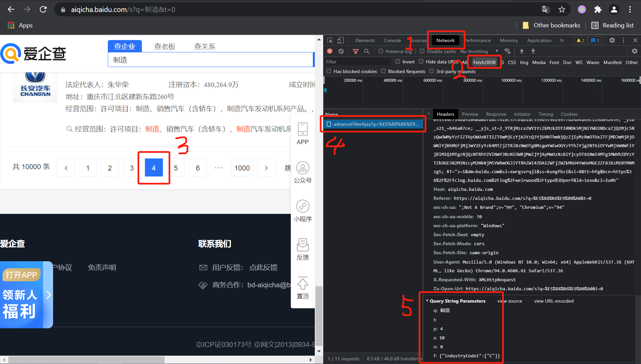Open the No throttling dropdown
Image resolution: width=641 pixels, height=364 pixels.
[479, 51]
